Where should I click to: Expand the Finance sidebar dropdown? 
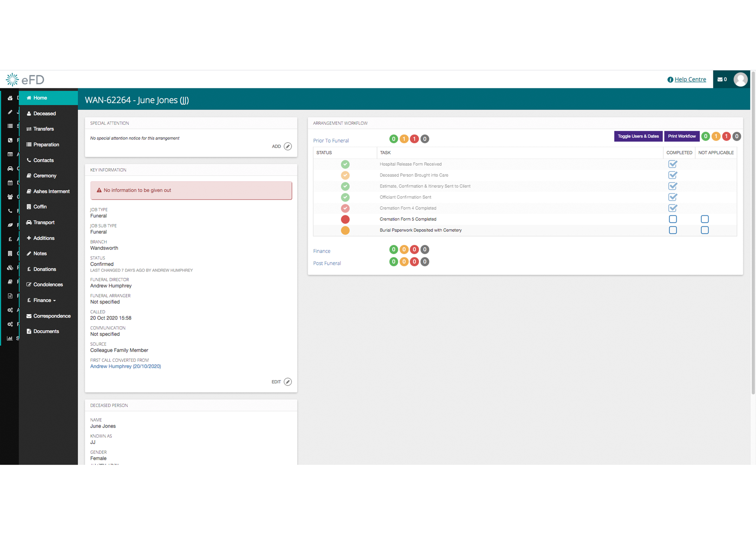[44, 300]
